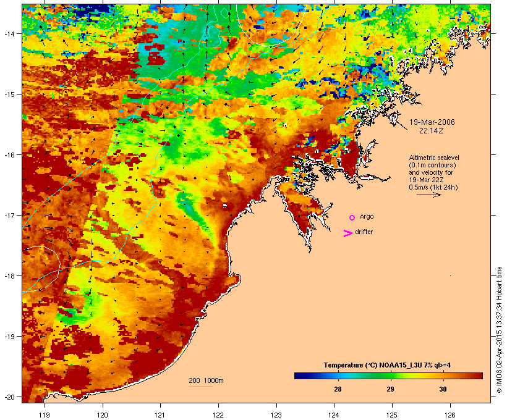Click the IMOS copyright timestamp text
Viewport: 507px width, 420px height.
tap(499, 330)
